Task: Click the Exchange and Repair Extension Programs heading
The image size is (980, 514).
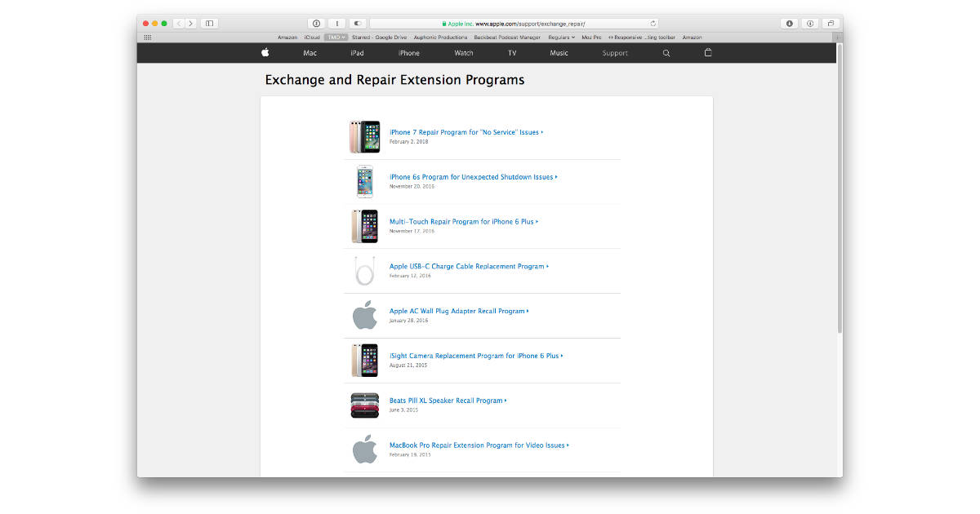Action: coord(394,80)
